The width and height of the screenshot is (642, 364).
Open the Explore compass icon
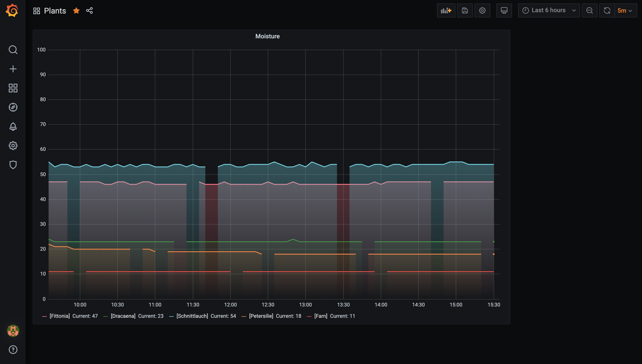(x=13, y=107)
